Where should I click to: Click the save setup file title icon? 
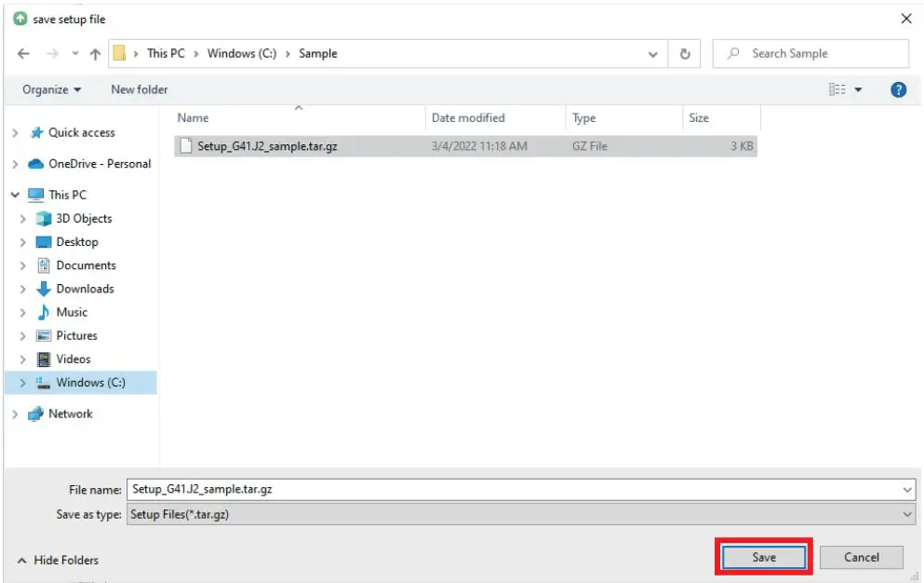tap(20, 19)
